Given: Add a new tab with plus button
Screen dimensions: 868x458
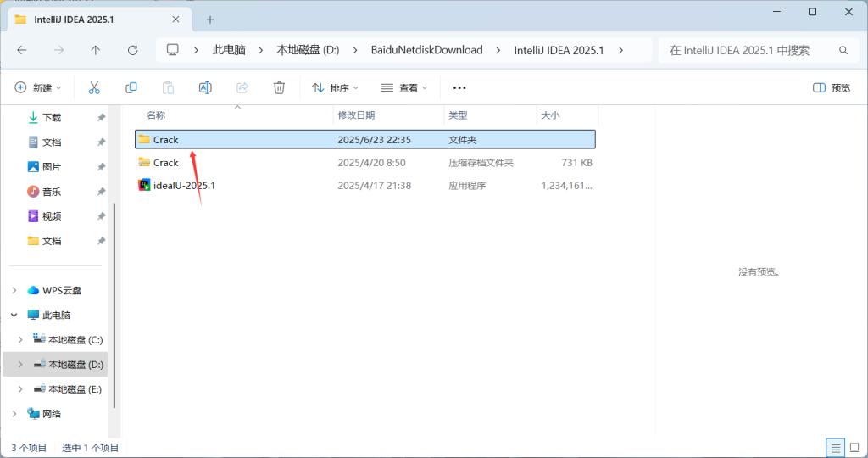Looking at the screenshot, I should [210, 20].
